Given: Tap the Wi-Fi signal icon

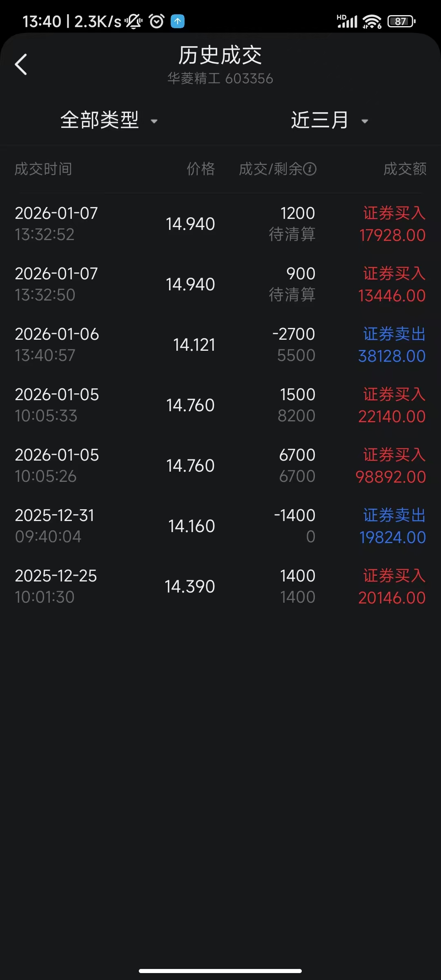Looking at the screenshot, I should pyautogui.click(x=372, y=21).
